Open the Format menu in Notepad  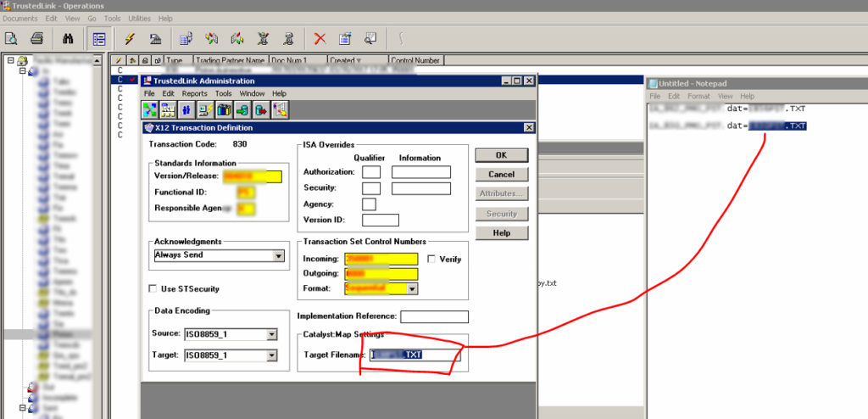(698, 97)
